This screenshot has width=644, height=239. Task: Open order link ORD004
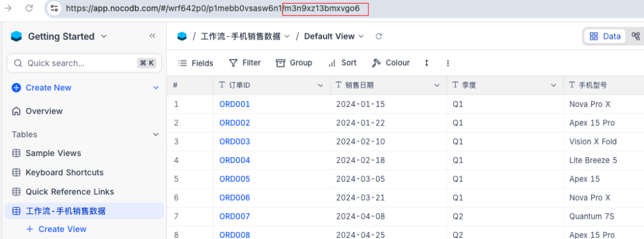pyautogui.click(x=234, y=160)
